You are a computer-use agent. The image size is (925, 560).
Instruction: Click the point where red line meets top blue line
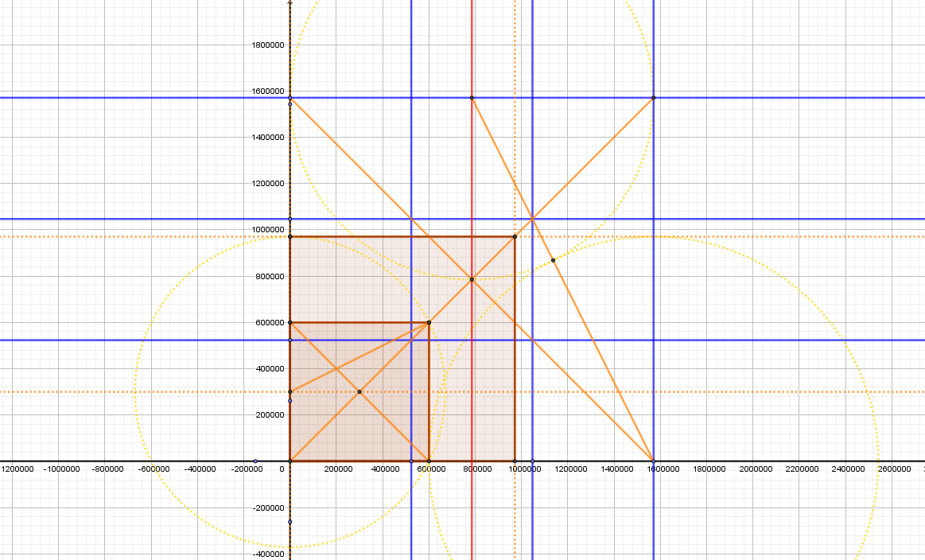(472, 98)
